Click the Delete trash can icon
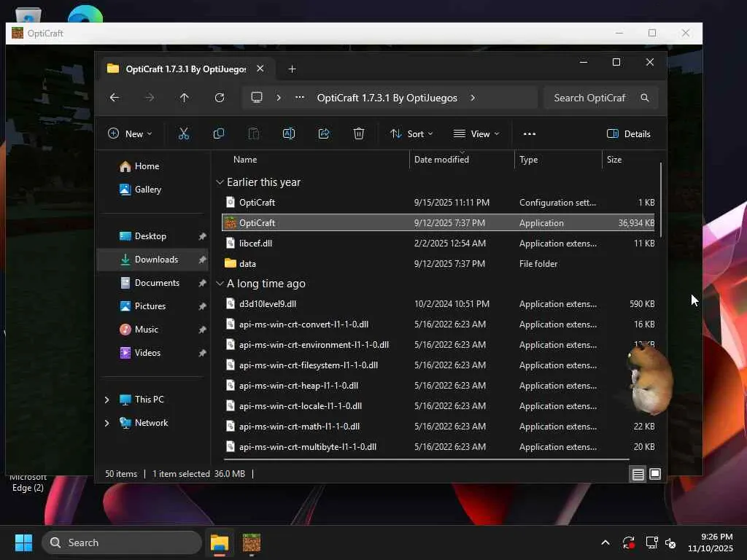The image size is (747, 560). tap(359, 134)
